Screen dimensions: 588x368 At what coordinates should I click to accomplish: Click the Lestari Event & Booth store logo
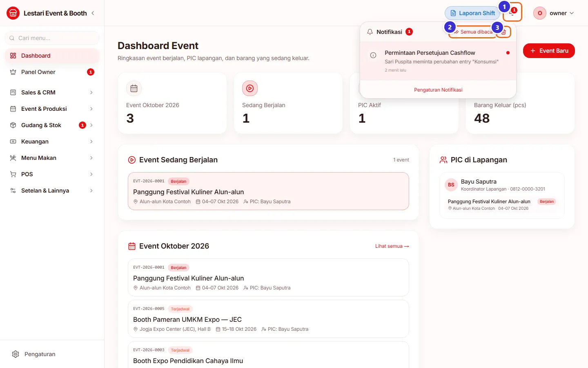(13, 13)
